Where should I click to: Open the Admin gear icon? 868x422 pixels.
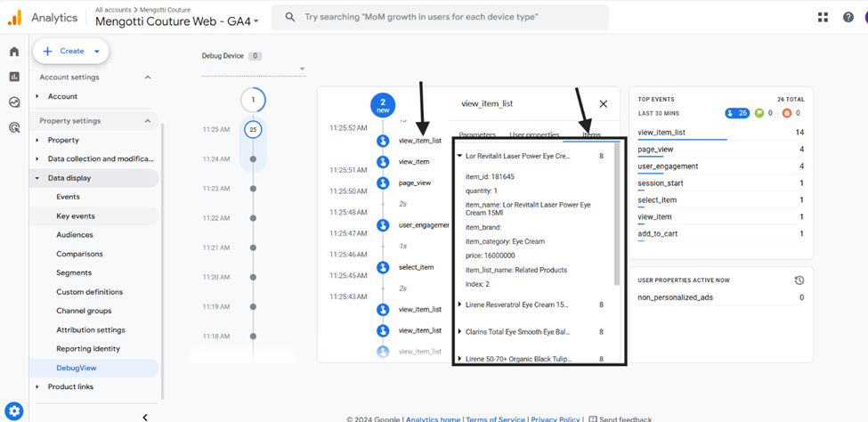pos(14,411)
